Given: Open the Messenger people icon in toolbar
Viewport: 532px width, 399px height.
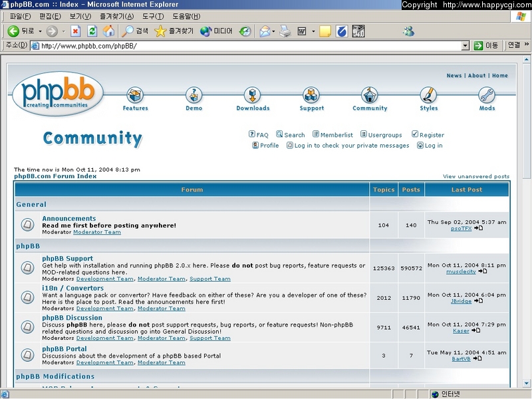Looking at the screenshot, I should (x=408, y=31).
